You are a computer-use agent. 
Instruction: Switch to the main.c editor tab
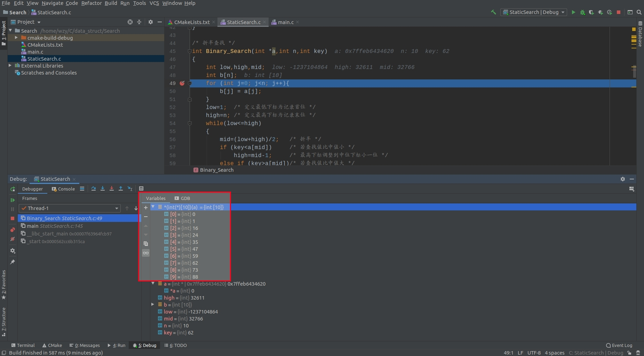coord(285,22)
